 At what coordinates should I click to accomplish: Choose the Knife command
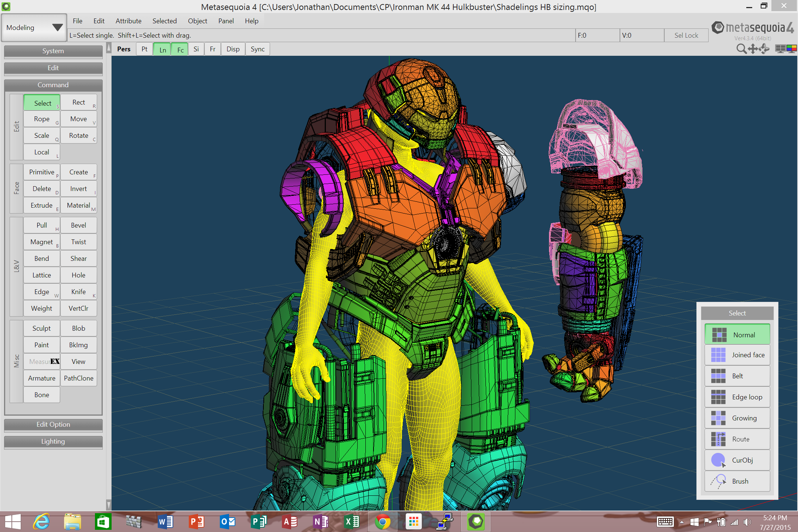79,292
